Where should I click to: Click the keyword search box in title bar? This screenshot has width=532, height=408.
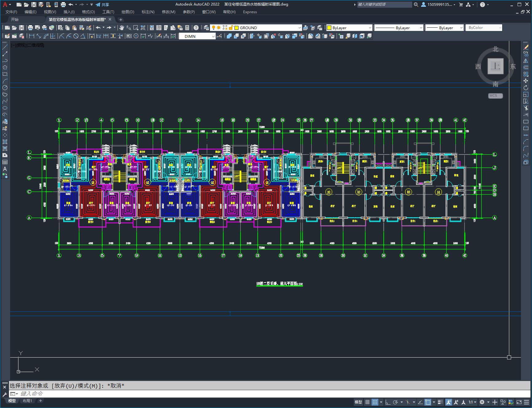[x=384, y=5]
